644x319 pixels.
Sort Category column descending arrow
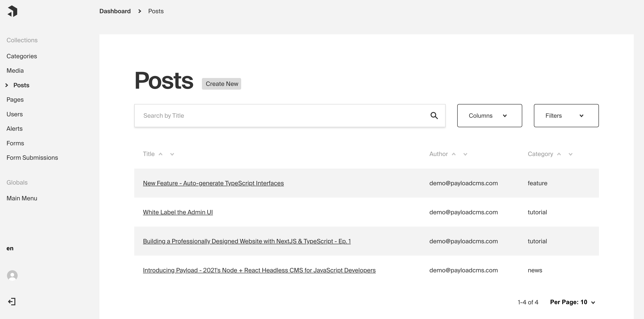coord(571,154)
